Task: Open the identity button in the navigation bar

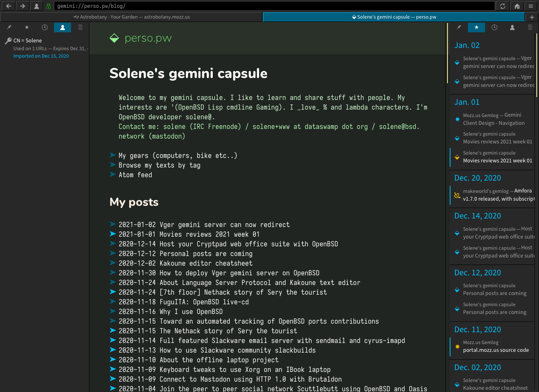Action: coord(36,6)
